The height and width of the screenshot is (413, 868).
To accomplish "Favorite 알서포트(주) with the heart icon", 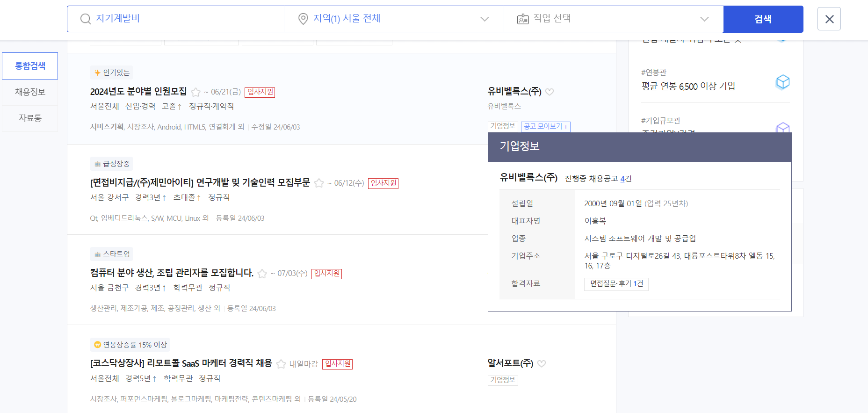I will [x=542, y=363].
